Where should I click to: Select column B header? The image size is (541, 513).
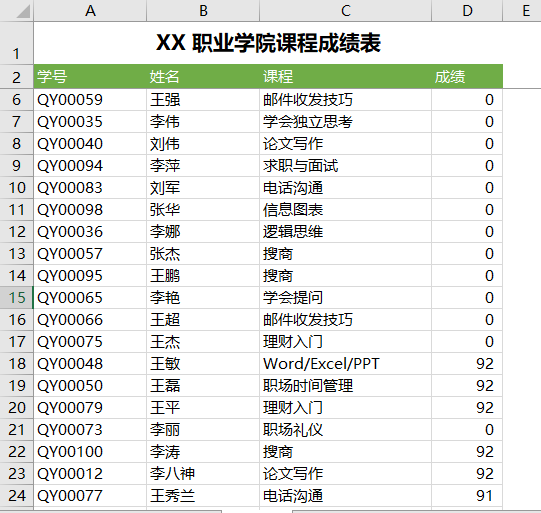(x=203, y=11)
